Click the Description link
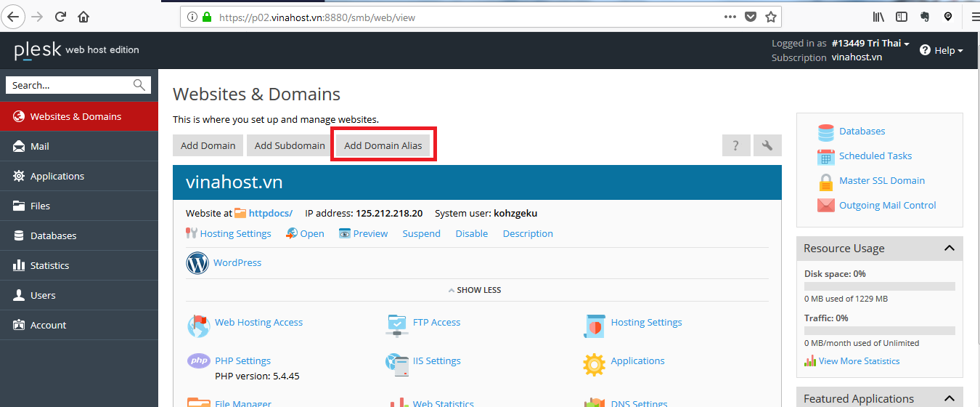This screenshot has height=407, width=980. point(528,234)
